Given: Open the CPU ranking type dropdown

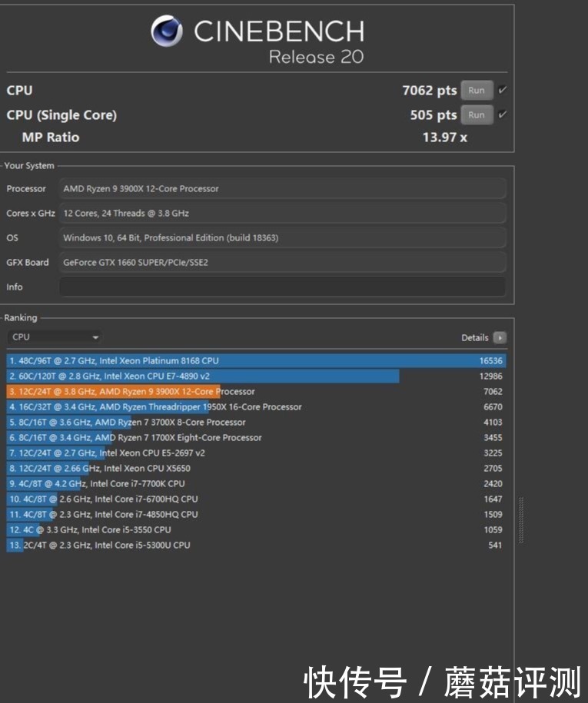Looking at the screenshot, I should (55, 337).
